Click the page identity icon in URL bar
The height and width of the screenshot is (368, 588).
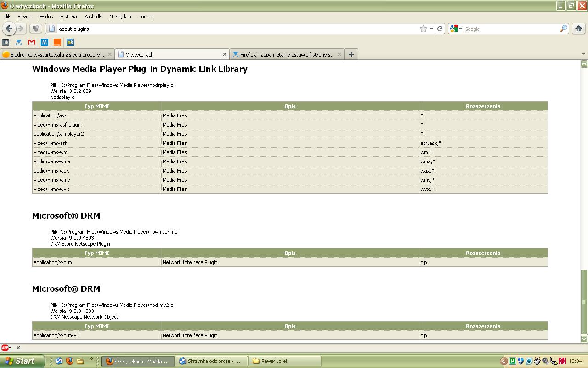point(52,29)
